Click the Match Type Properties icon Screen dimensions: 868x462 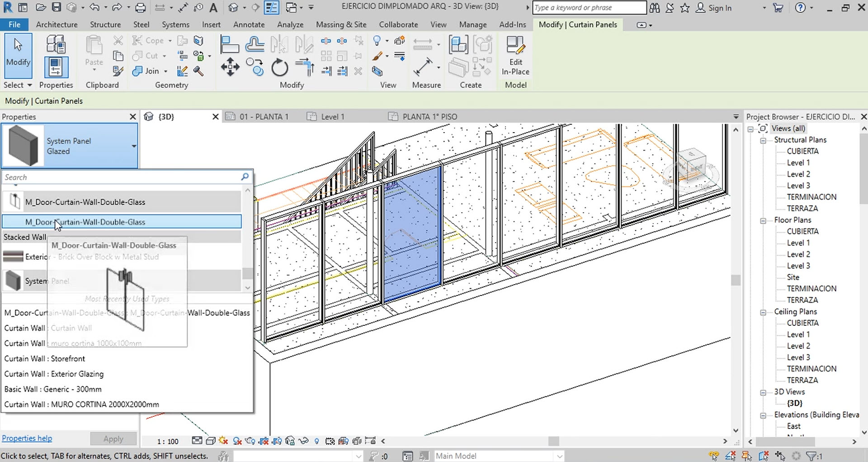point(118,71)
